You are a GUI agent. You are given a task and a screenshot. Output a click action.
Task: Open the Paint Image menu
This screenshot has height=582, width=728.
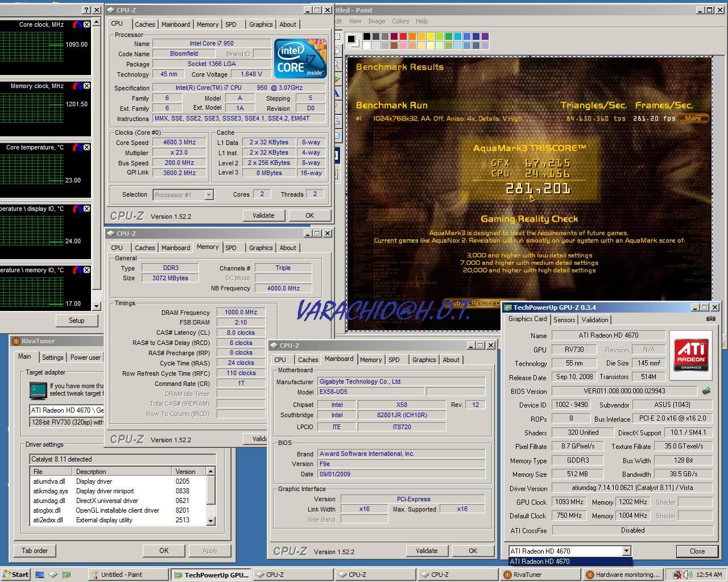377,21
